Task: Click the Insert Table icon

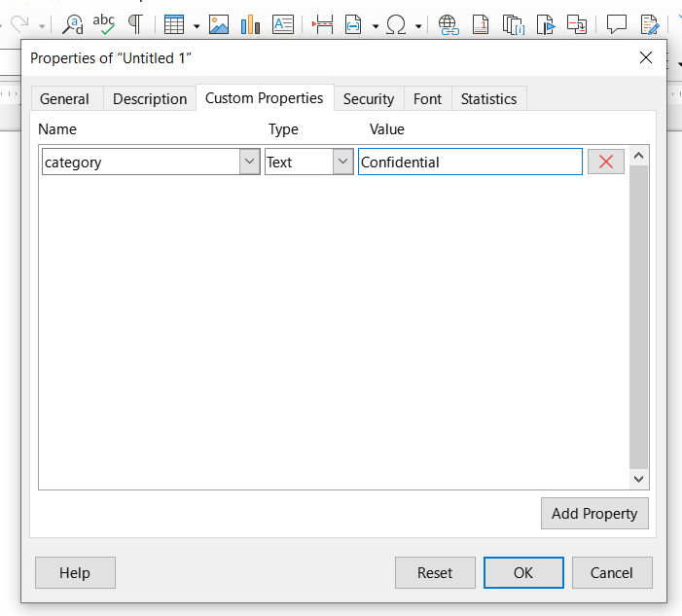Action: (x=174, y=24)
